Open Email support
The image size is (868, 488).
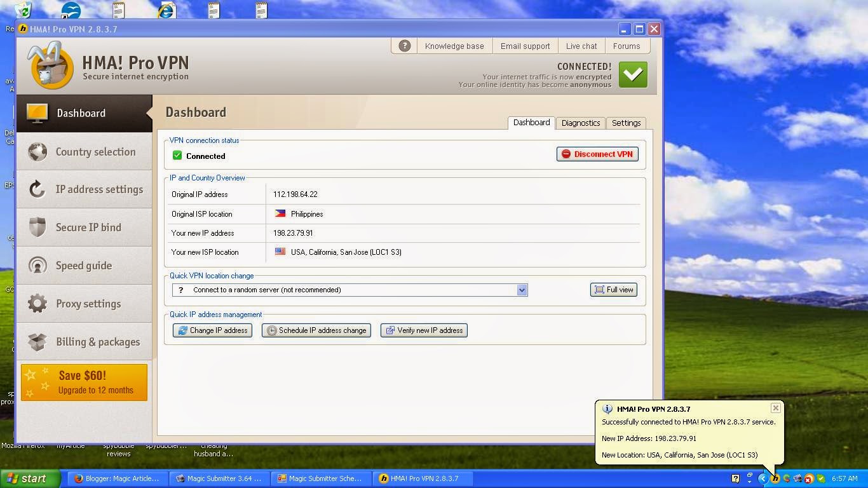[525, 46]
